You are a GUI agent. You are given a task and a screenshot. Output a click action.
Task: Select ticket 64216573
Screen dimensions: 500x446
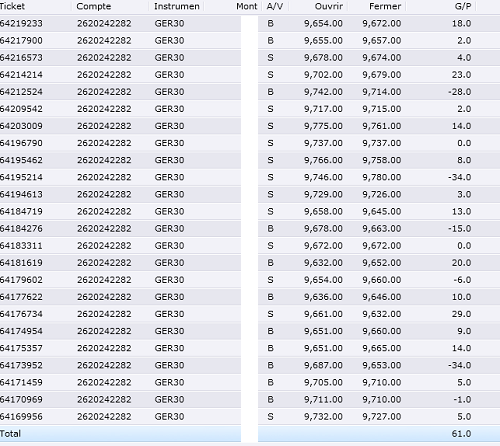tap(21, 58)
